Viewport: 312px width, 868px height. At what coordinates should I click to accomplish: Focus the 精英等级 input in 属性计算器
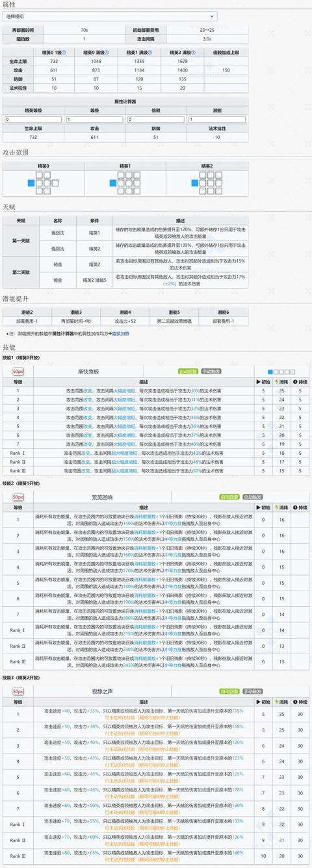click(x=32, y=120)
